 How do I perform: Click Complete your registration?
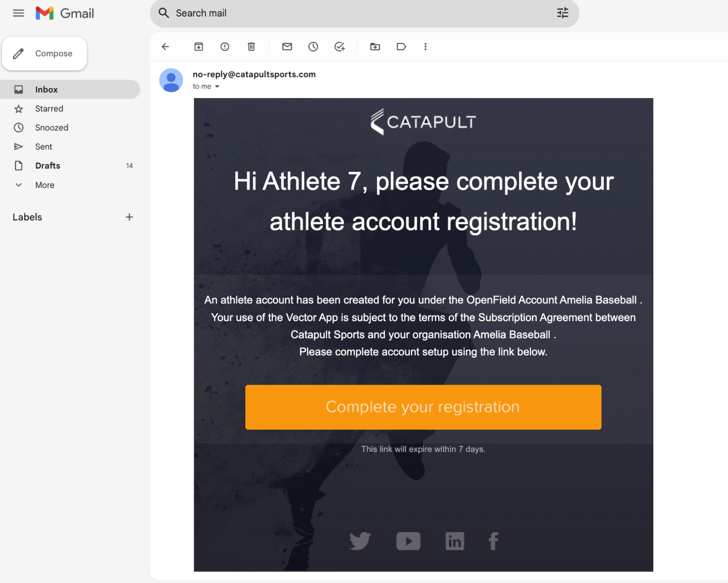(423, 407)
